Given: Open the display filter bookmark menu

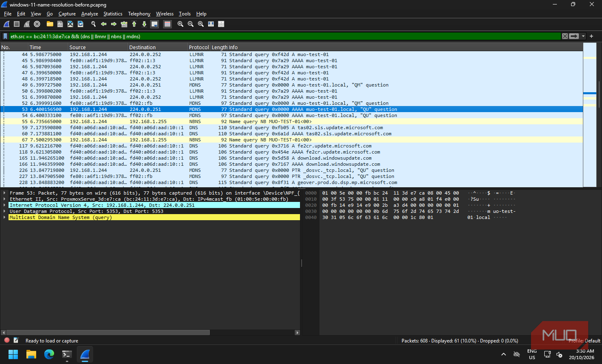Looking at the screenshot, I should (5, 37).
